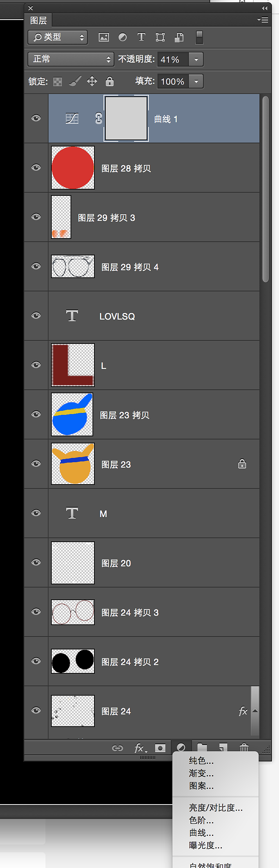Viewport: 279px width, 868px height.
Task: Click the pixel layer filter icon
Action: click(x=104, y=37)
